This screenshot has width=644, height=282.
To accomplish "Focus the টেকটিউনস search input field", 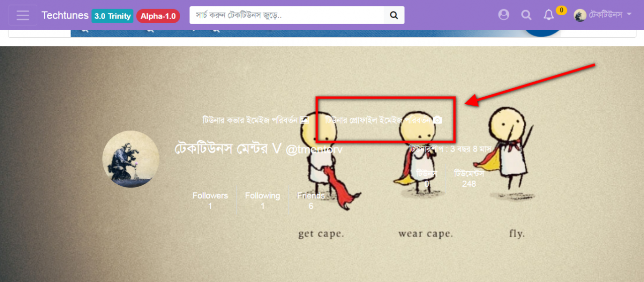I will pyautogui.click(x=287, y=15).
